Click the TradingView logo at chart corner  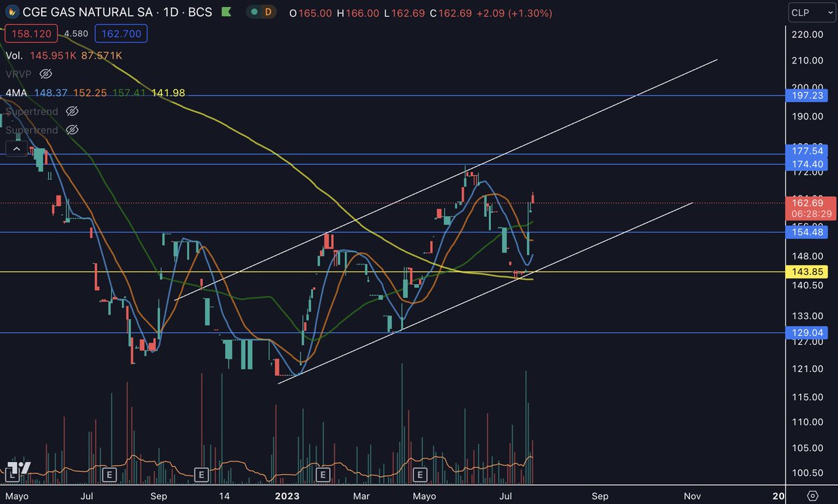coord(18,469)
